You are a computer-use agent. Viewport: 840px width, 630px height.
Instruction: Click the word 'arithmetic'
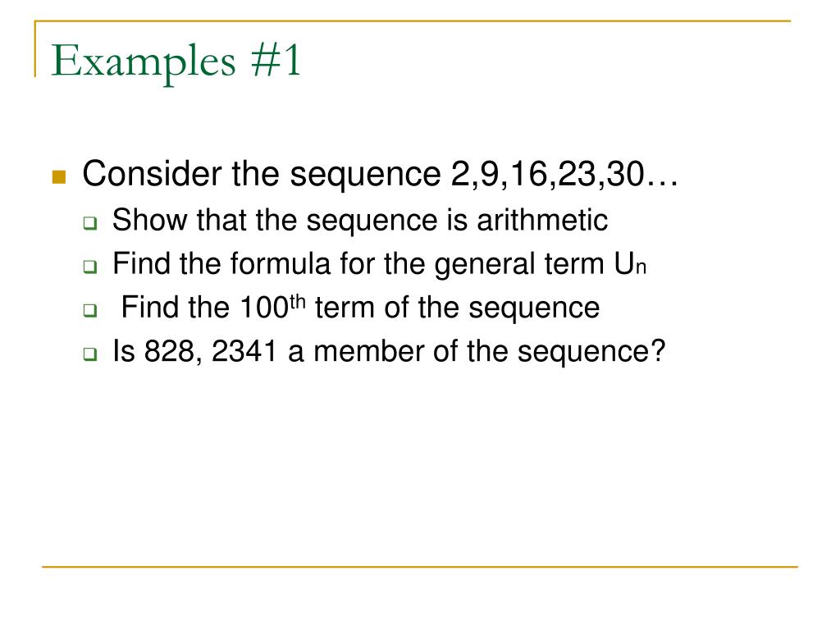tap(542, 220)
